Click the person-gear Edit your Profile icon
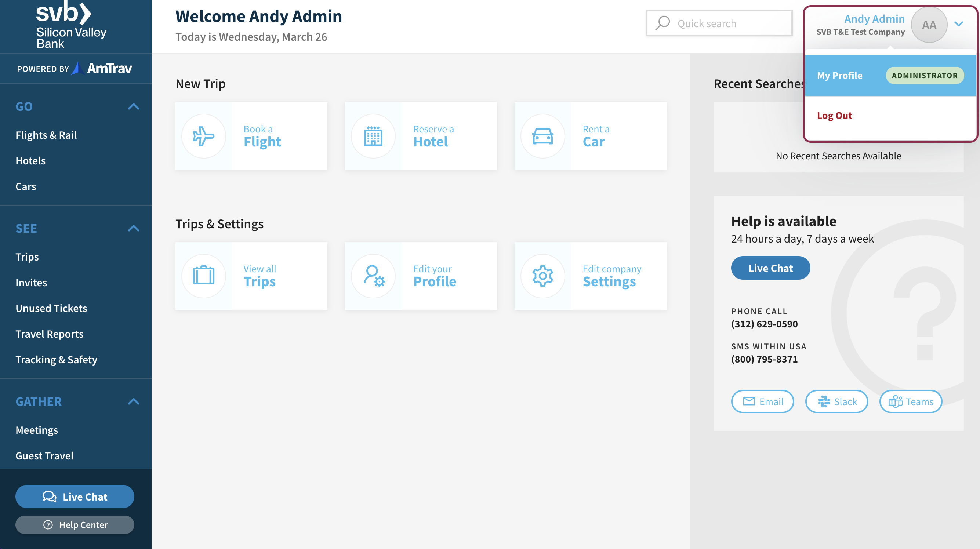Viewport: 980px width, 549px height. (x=373, y=276)
